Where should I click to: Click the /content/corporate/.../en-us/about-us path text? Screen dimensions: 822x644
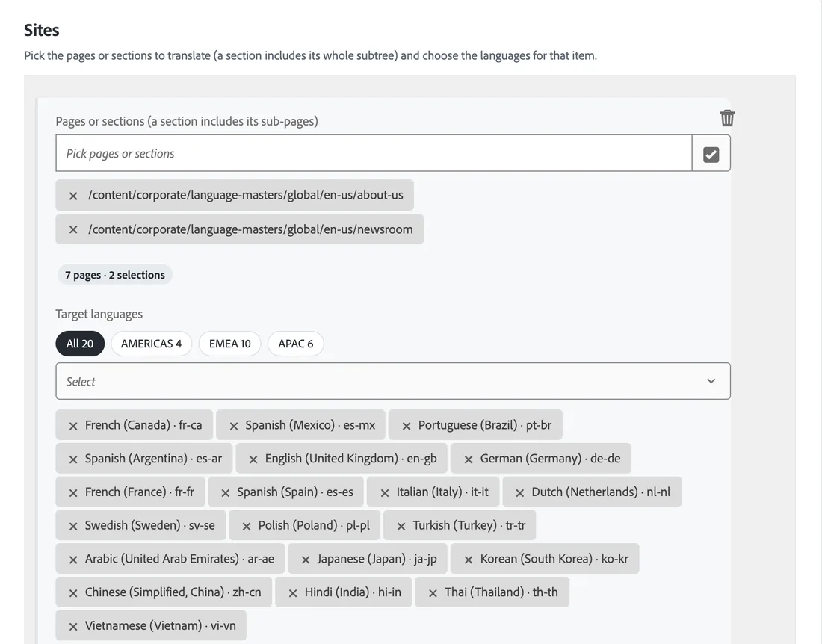(x=246, y=195)
